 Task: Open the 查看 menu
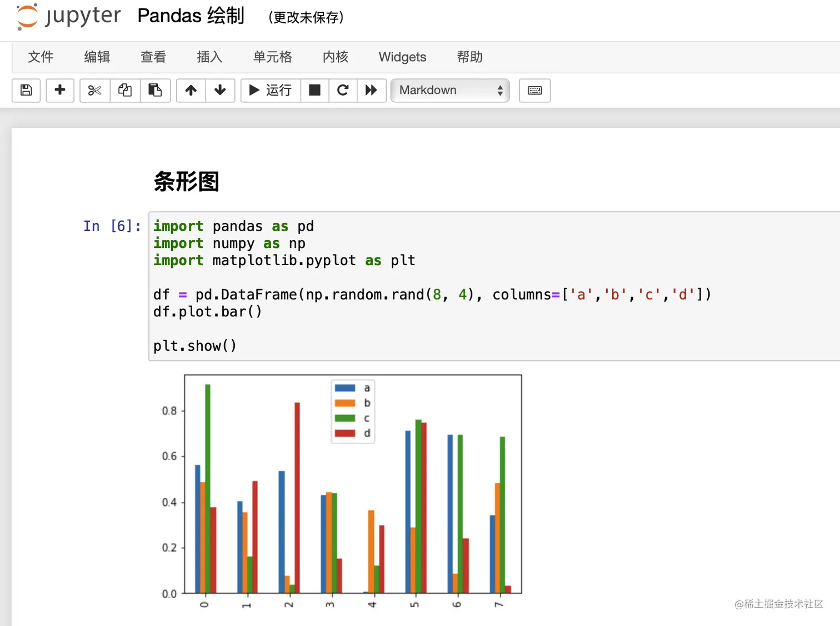pos(153,57)
